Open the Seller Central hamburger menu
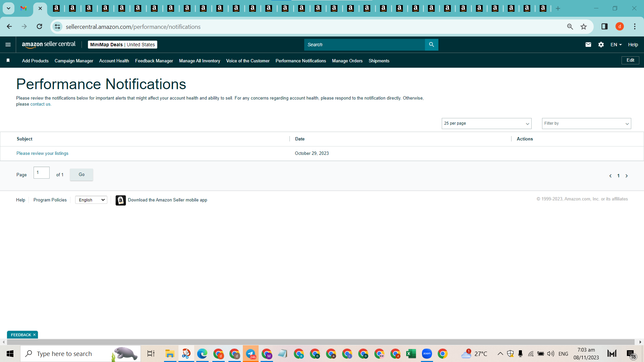 (8, 45)
